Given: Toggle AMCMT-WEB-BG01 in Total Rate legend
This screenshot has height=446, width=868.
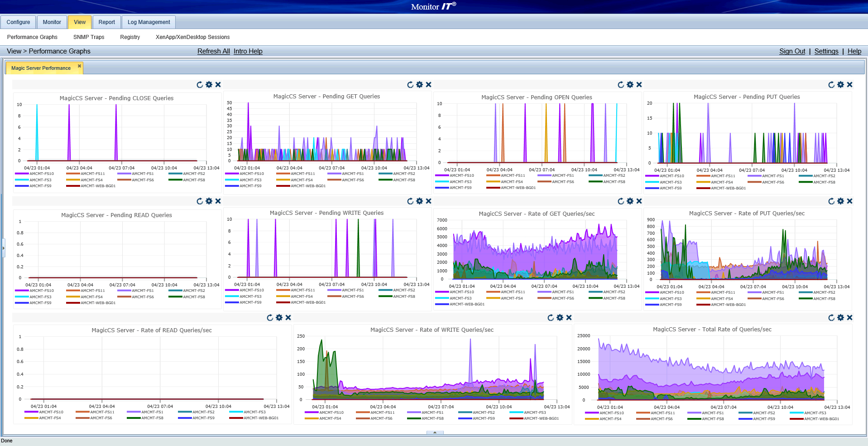Looking at the screenshot, I should click(821, 419).
